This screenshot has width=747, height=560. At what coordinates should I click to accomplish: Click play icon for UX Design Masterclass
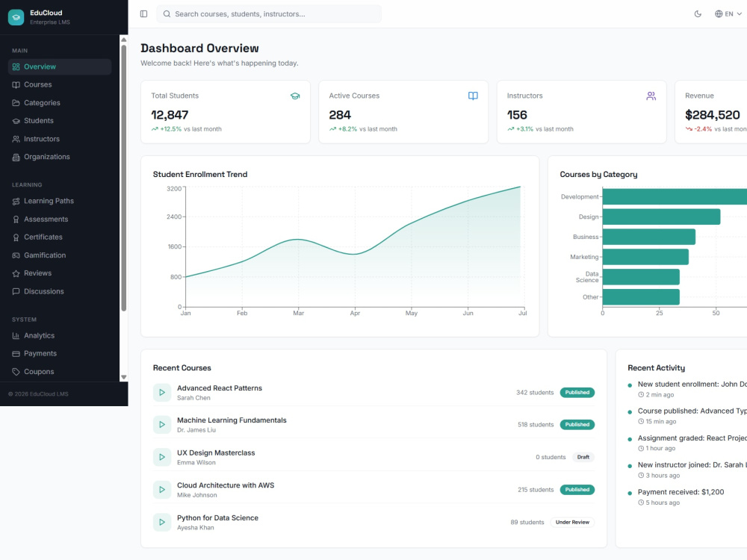(162, 457)
